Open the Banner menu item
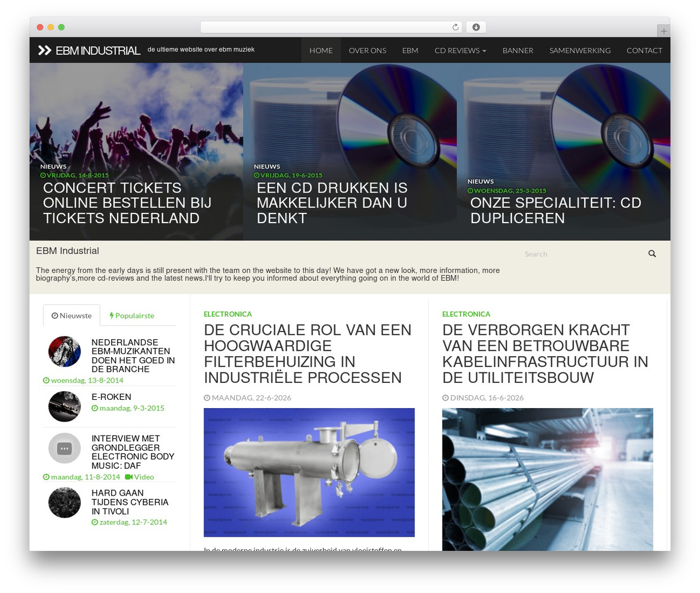Screen dimensions: 700x593 click(518, 50)
